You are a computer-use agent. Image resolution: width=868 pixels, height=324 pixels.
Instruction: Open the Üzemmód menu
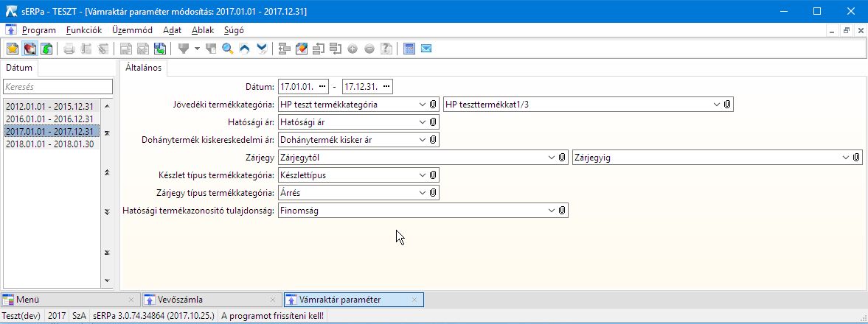tap(132, 30)
